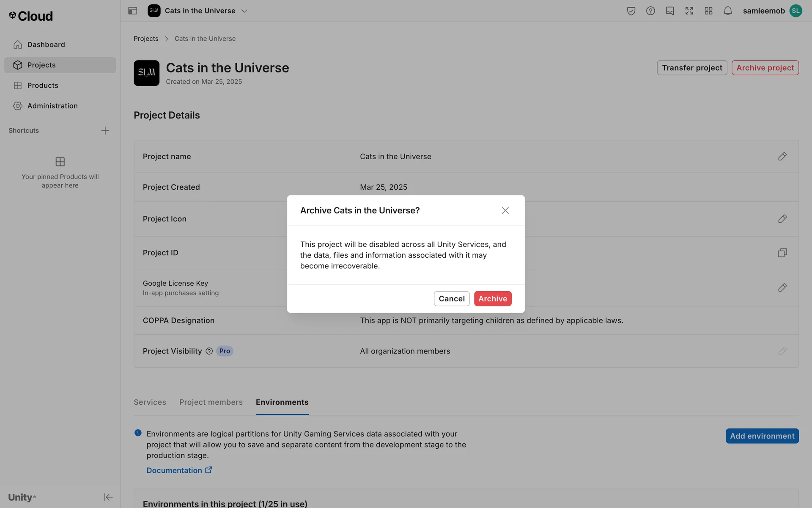Confirm with the red Archive button

492,298
